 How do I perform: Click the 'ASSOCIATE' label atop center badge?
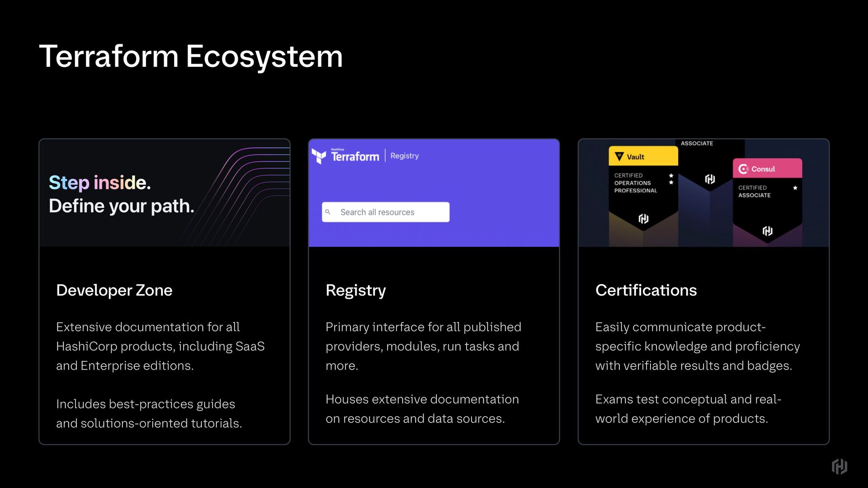[x=697, y=143]
